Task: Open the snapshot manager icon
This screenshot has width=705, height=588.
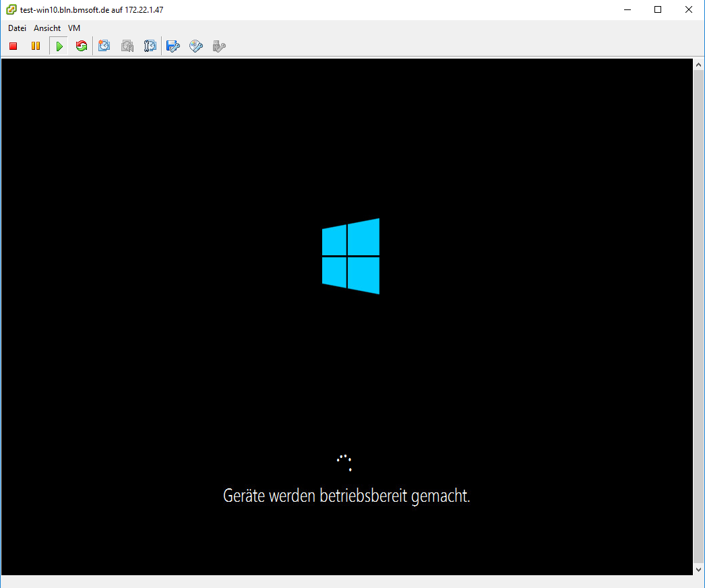Action: pyautogui.click(x=150, y=46)
